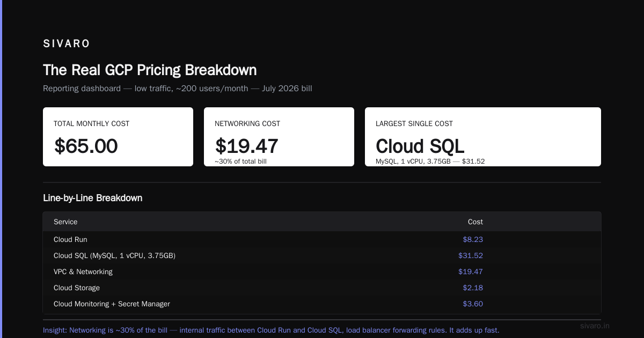
Task: Click the Networking Cost card label
Action: point(247,123)
